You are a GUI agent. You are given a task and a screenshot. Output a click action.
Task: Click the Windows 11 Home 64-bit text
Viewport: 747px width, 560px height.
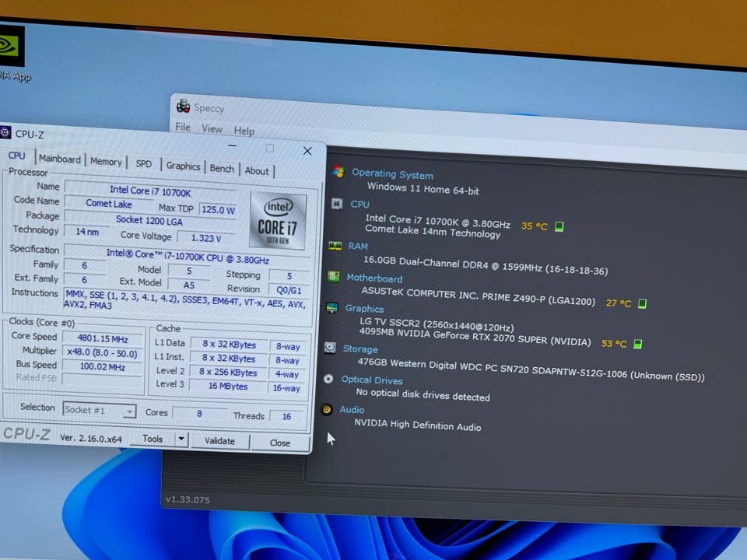(x=423, y=189)
